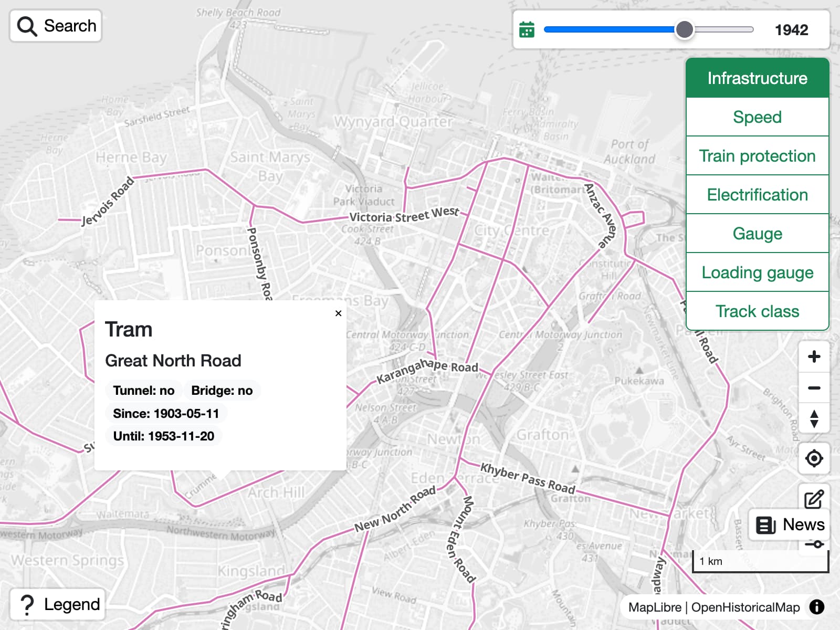The image size is (840, 630).
Task: Click the 'New North Road' tram label
Action: [395, 509]
